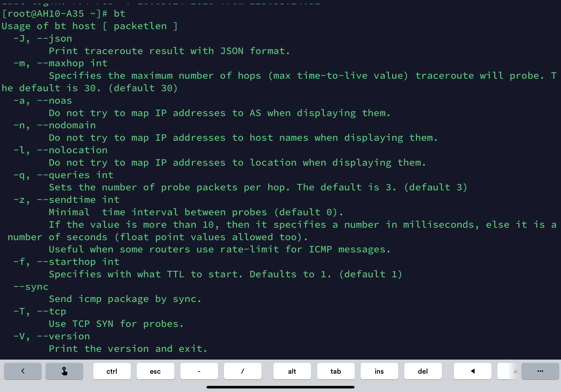Tap the back chevron key
Screen dimensions: 561x392
pyautogui.click(x=23, y=371)
